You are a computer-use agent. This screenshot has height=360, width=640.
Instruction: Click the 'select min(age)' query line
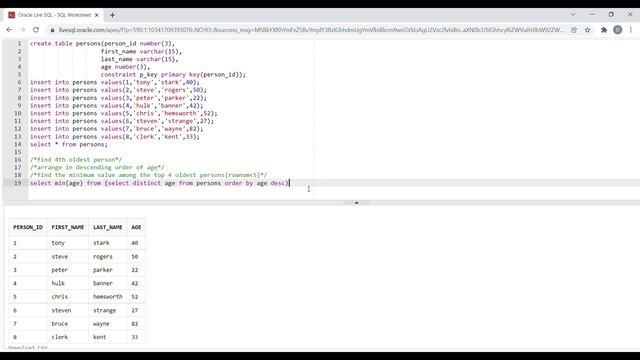(x=160, y=183)
